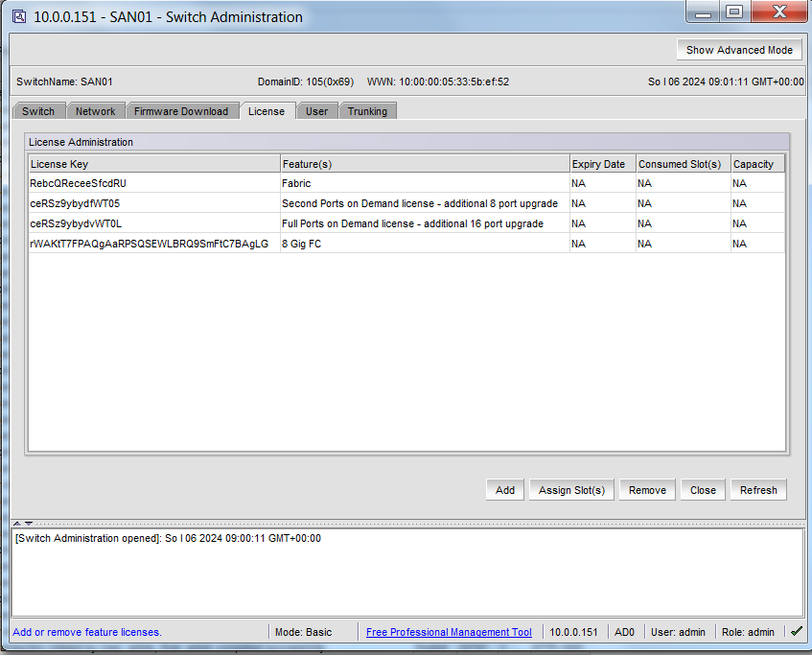Image resolution: width=812 pixels, height=655 pixels.
Task: Sort by the Expiry Date column header
Action: coord(601,164)
